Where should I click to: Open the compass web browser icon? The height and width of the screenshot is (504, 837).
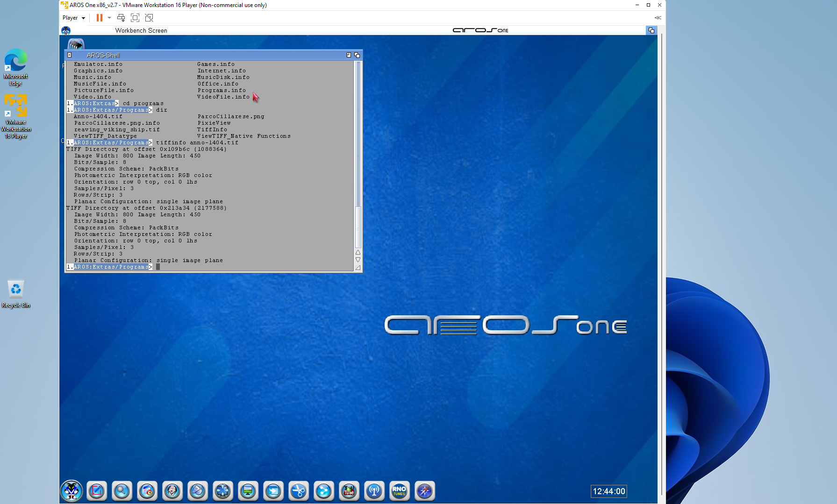425,491
